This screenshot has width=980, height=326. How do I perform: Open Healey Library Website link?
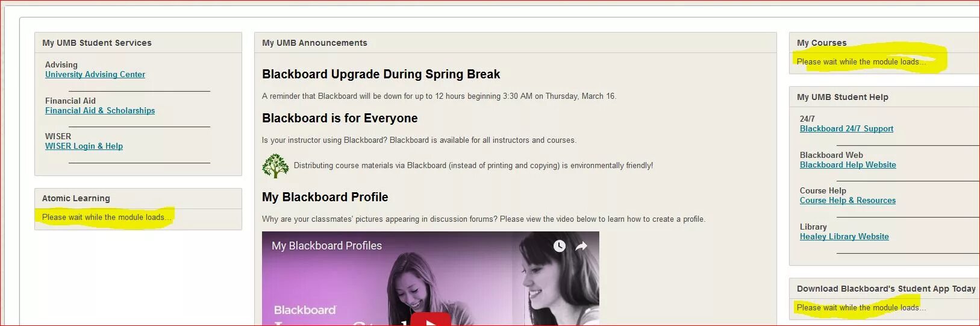844,236
